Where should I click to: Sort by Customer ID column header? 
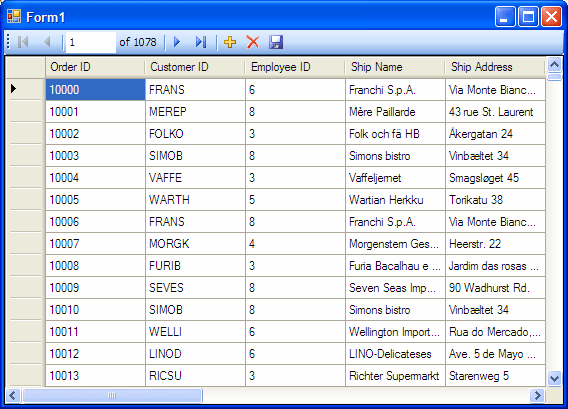point(195,67)
